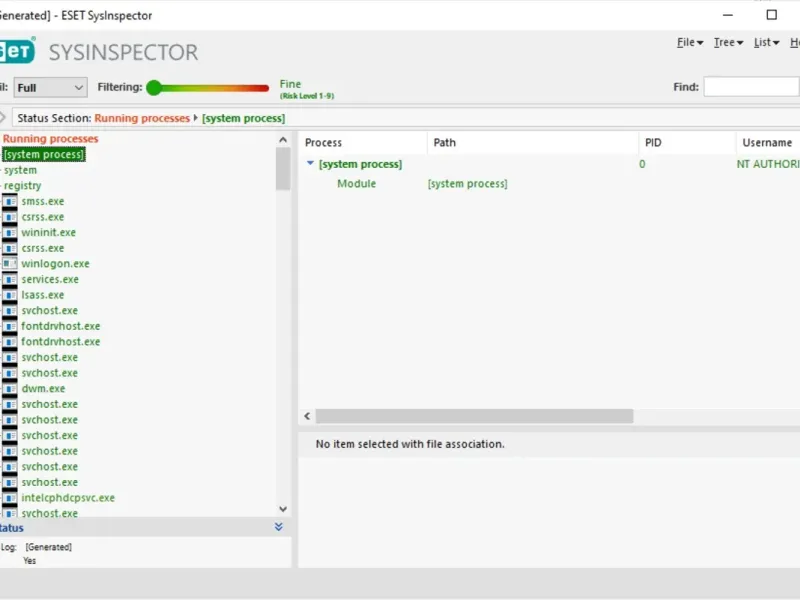Click the green Filtering slider handle

click(154, 88)
